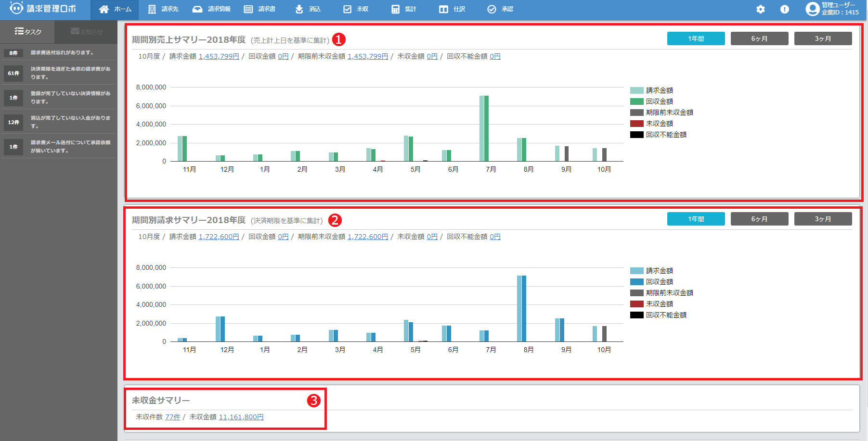The width and height of the screenshot is (868, 441).
Task: Select 6ヶ月 in the 売上サマリー chart
Action: pyautogui.click(x=759, y=38)
